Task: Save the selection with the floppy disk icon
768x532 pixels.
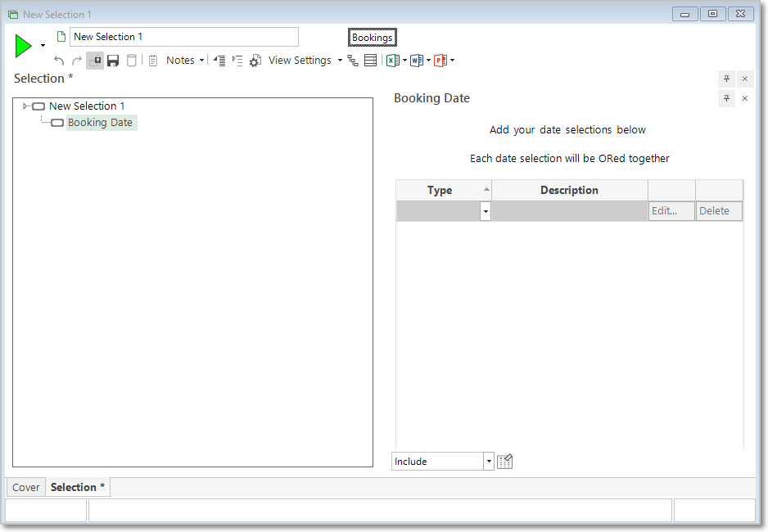Action: coord(113,61)
